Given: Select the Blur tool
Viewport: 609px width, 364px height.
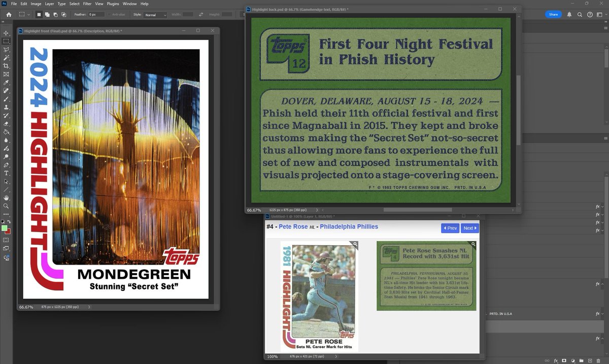Looking at the screenshot, I should click(6, 140).
